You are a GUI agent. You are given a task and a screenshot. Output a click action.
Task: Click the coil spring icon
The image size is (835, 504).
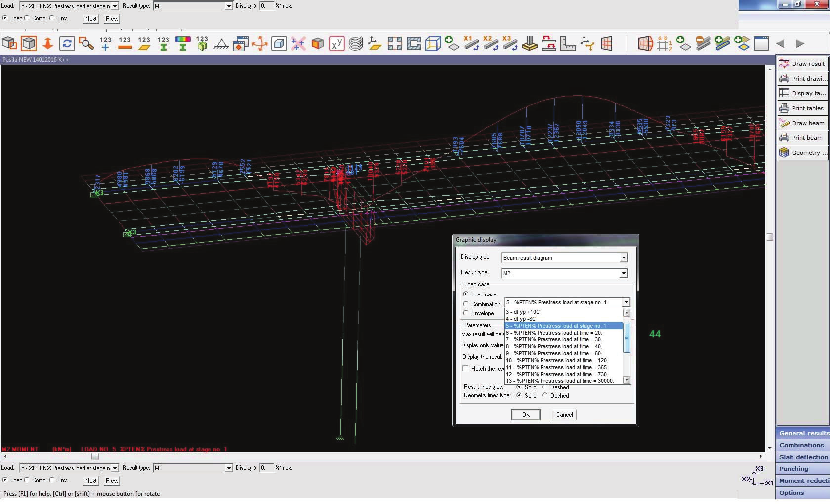click(356, 43)
